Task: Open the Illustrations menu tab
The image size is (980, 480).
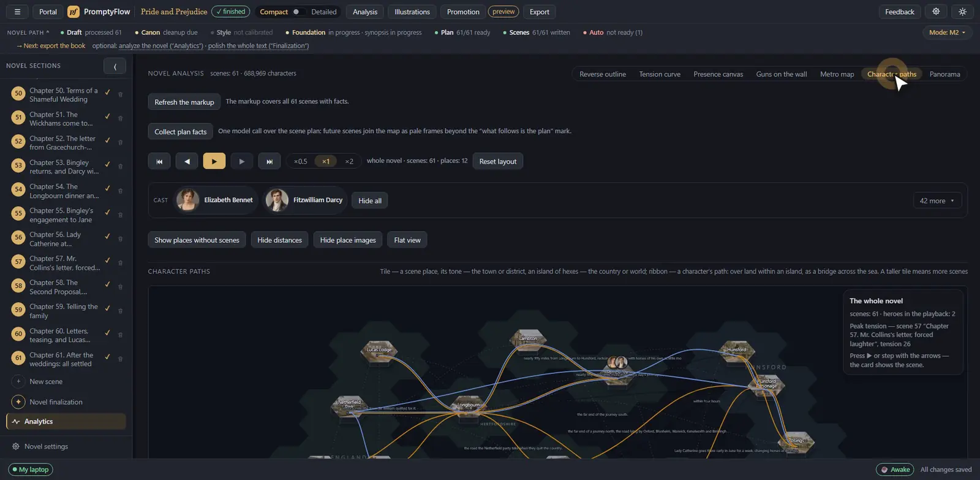Action: 412,12
